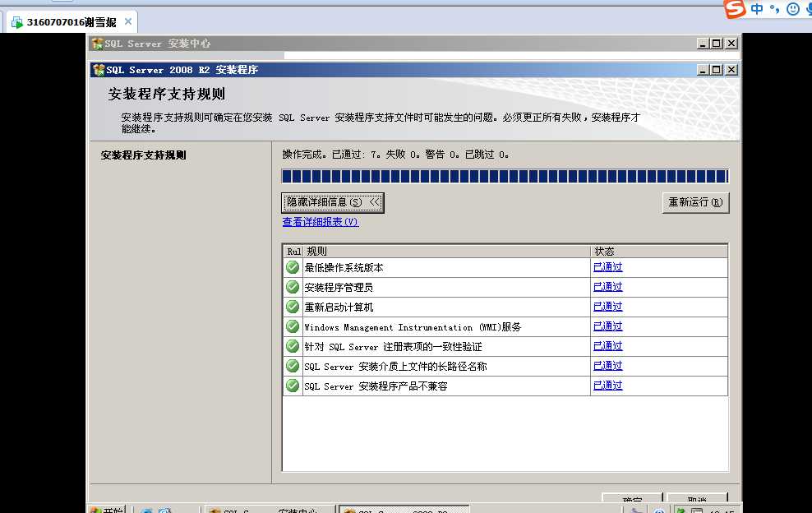Open the 已通过 link for 长路径名称 rule
The height and width of the screenshot is (513, 812).
click(607, 365)
